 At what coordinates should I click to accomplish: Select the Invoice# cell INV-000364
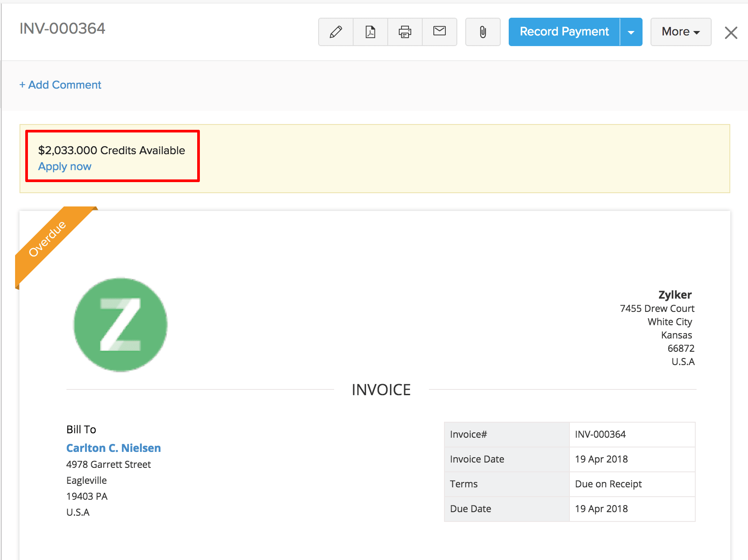pyautogui.click(x=600, y=434)
